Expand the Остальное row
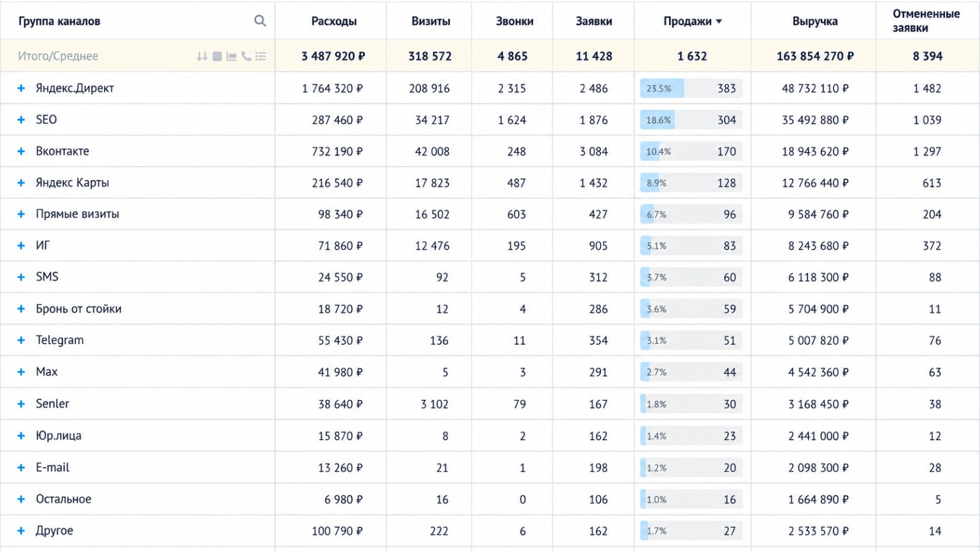This screenshot has width=980, height=551. coord(21,500)
